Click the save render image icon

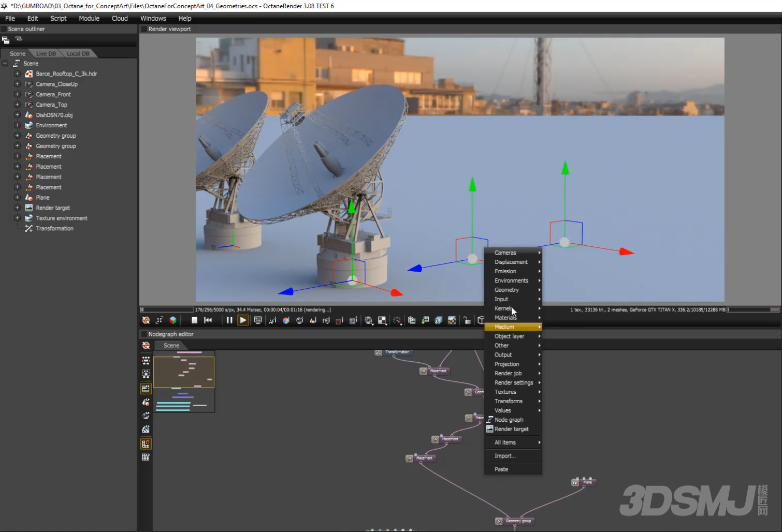(x=425, y=320)
